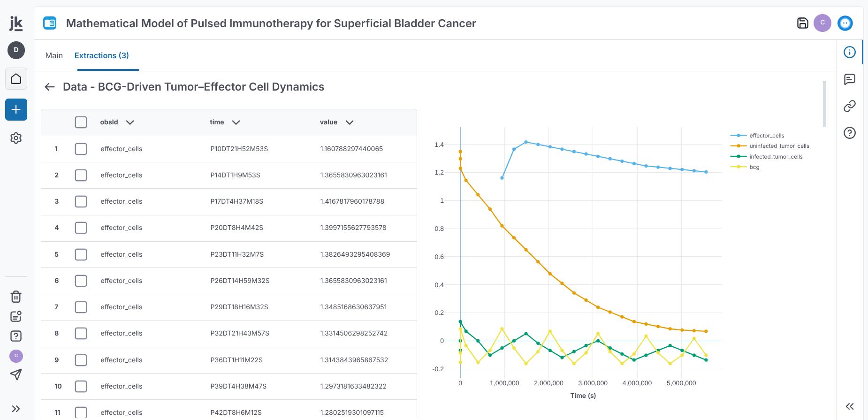Check the row 5 checkbox
This screenshot has height=420, width=868.
81,254
